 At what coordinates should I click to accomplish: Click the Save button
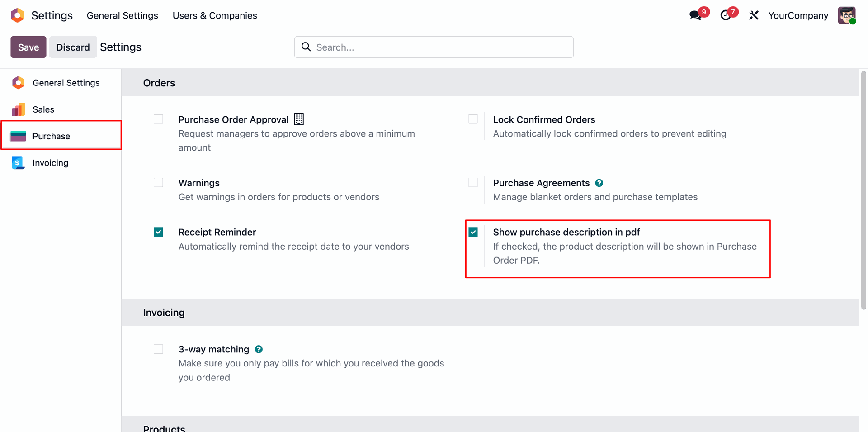(28, 47)
